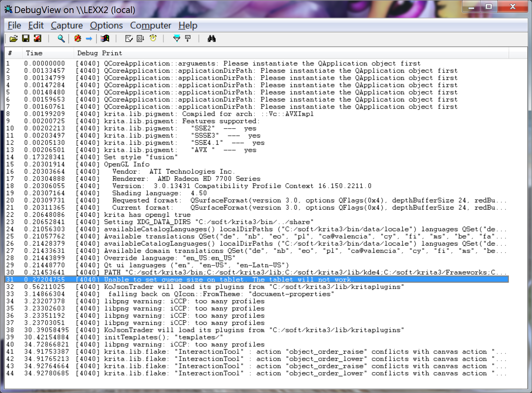This screenshot has height=393, width=532.
Task: Open the Computer menu
Action: (x=151, y=25)
